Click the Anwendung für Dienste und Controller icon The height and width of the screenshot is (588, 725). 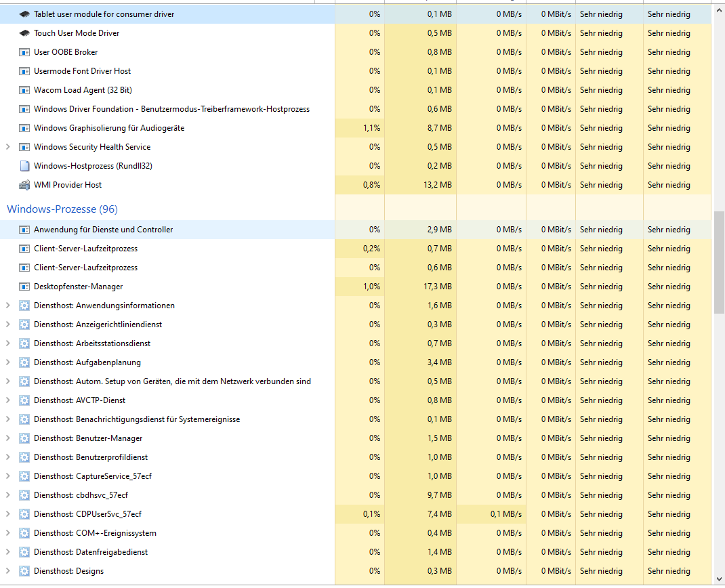click(x=24, y=230)
